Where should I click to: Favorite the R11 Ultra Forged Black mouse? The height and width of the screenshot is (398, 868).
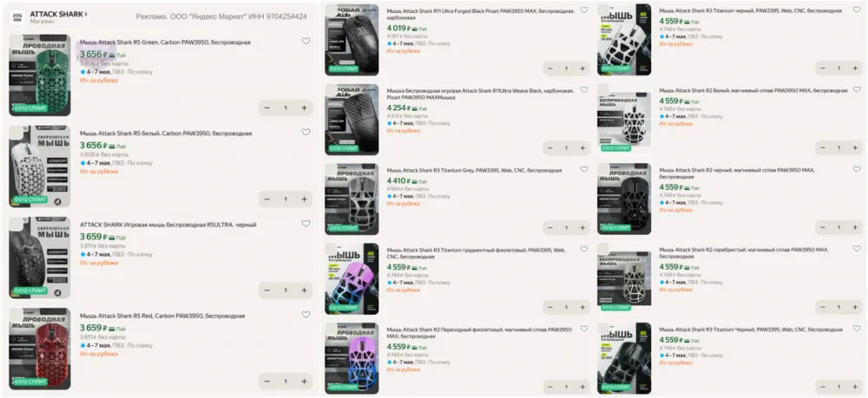pos(584,10)
